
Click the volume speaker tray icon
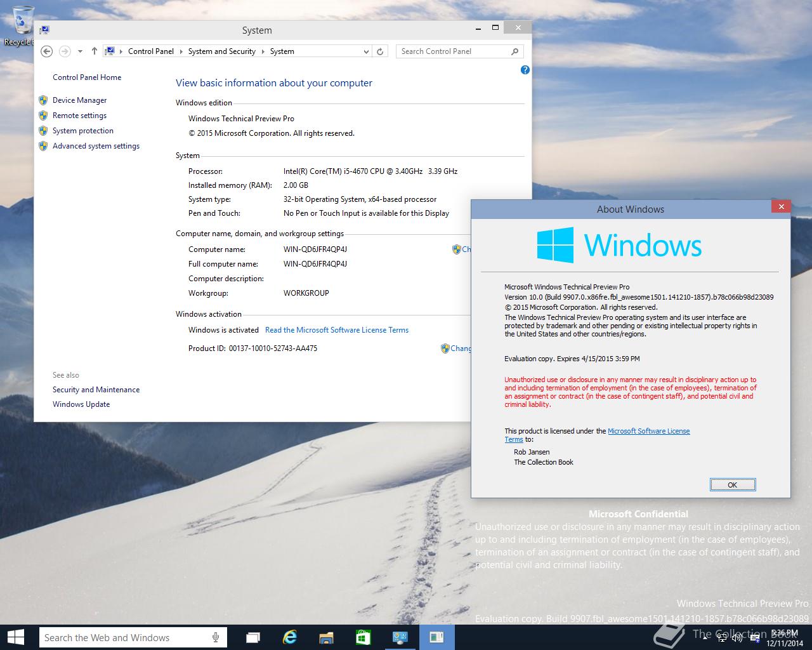[737, 638]
